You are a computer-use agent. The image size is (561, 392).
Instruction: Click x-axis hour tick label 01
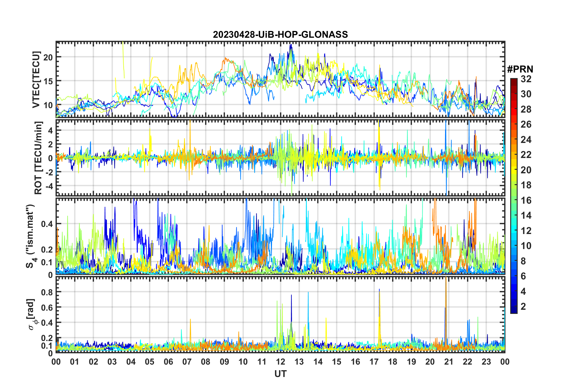pos(75,362)
